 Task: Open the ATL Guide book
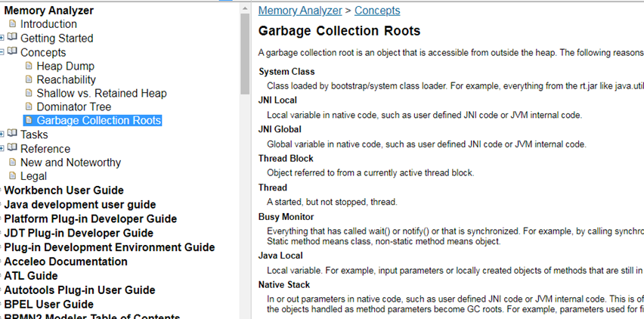tap(31, 276)
